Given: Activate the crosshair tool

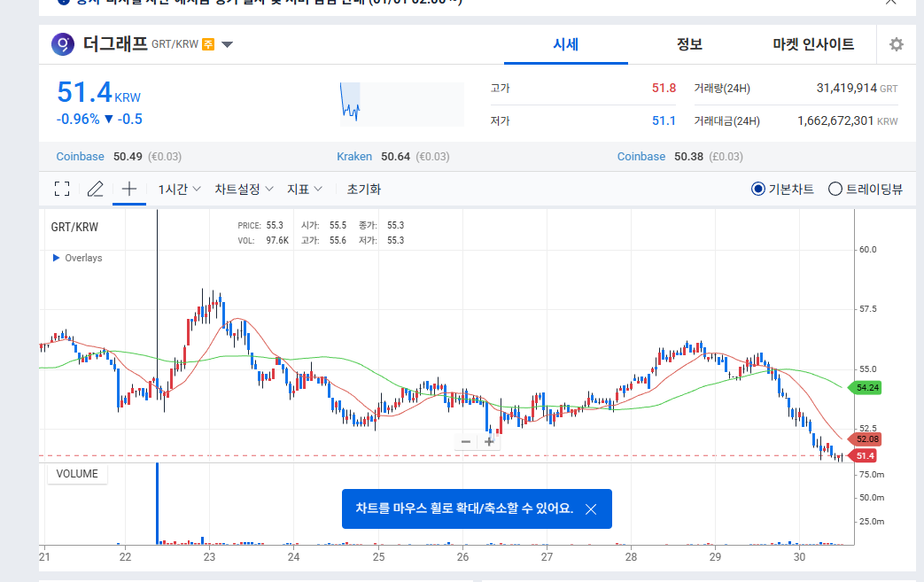Looking at the screenshot, I should pyautogui.click(x=129, y=189).
